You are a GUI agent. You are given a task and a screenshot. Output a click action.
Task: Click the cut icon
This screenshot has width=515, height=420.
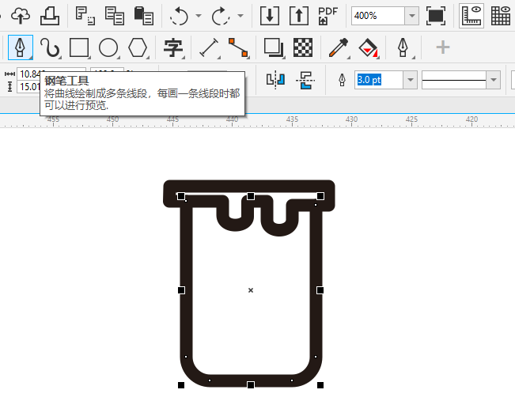pyautogui.click(x=85, y=16)
